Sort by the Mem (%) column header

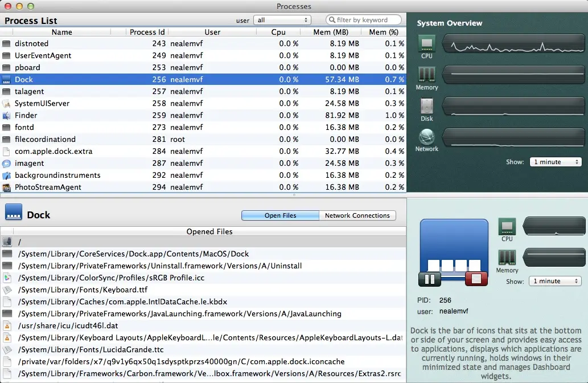coord(384,32)
